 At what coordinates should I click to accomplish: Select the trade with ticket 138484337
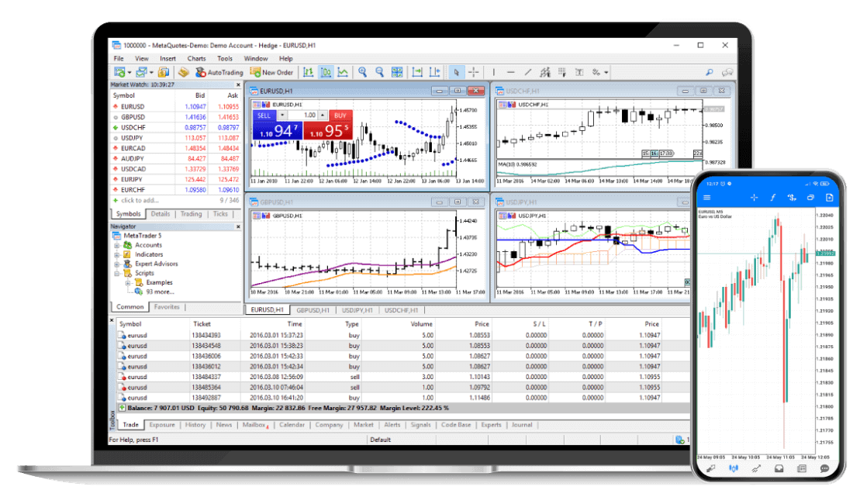point(404,377)
